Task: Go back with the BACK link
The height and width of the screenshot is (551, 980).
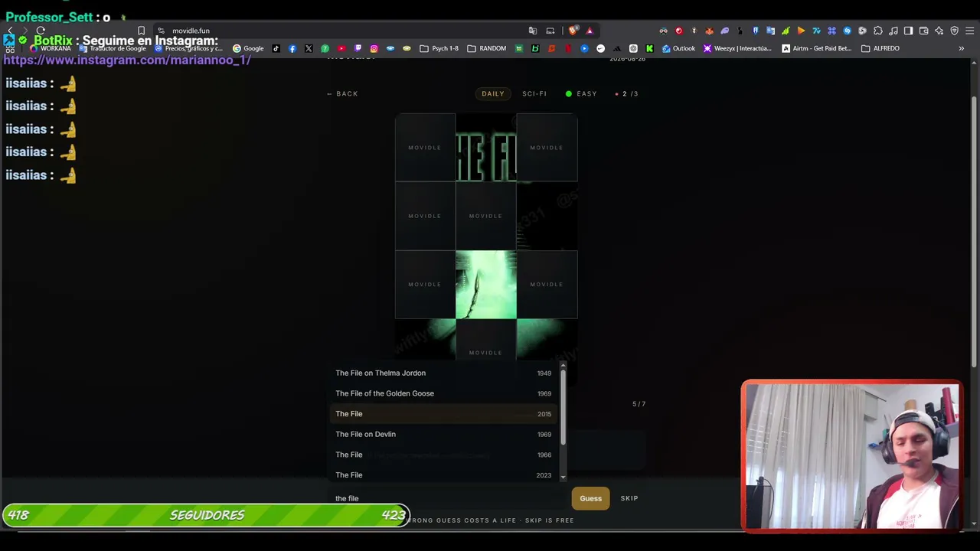Action: [342, 93]
